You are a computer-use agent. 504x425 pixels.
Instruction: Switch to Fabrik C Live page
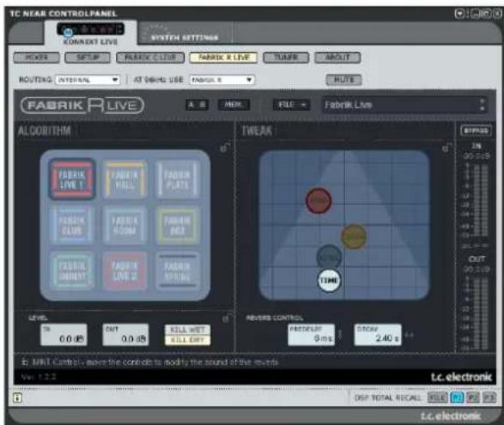150,58
